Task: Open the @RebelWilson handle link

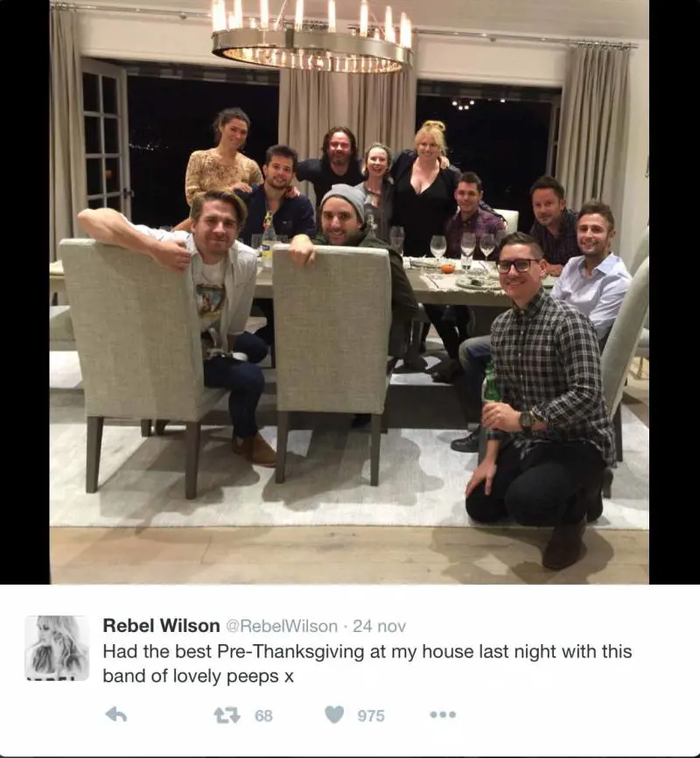Action: click(x=282, y=626)
